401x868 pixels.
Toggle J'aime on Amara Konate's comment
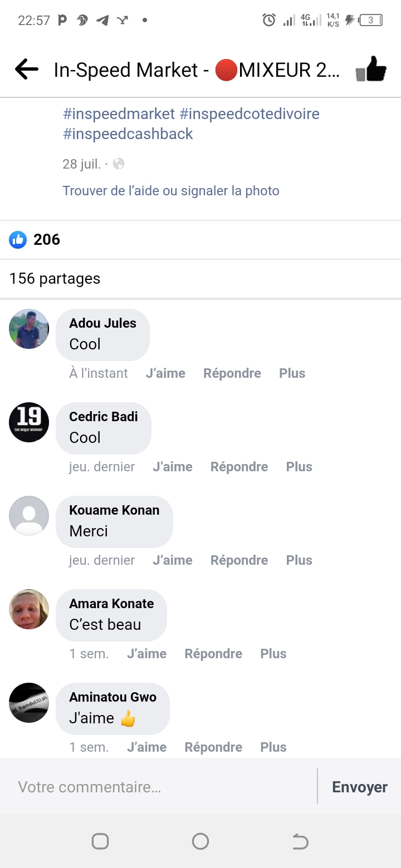[146, 654]
